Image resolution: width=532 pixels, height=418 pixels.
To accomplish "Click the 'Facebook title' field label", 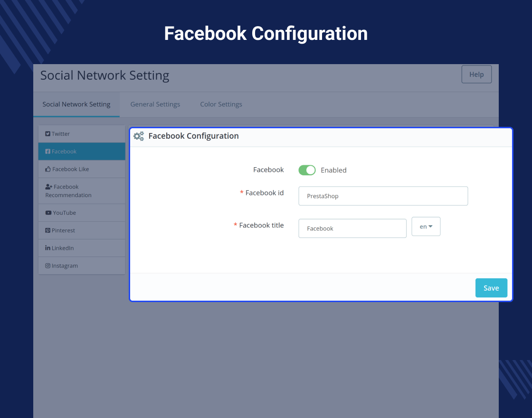I will click(x=261, y=225).
